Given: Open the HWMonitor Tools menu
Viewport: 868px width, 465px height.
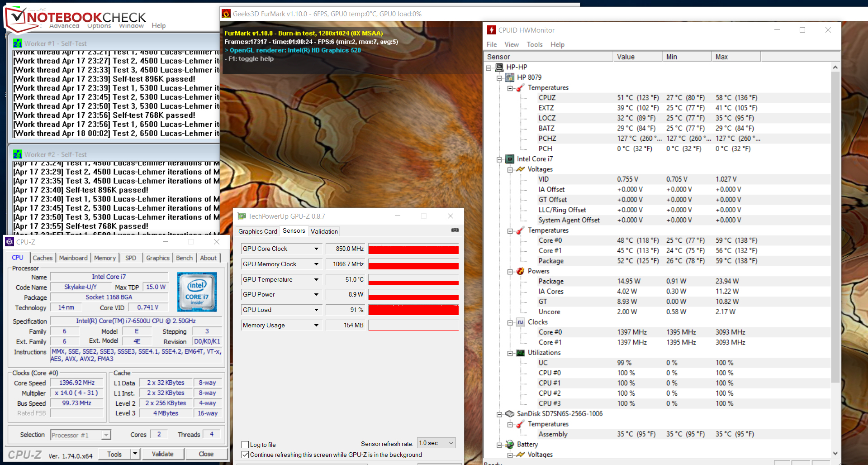Looking at the screenshot, I should click(x=535, y=44).
